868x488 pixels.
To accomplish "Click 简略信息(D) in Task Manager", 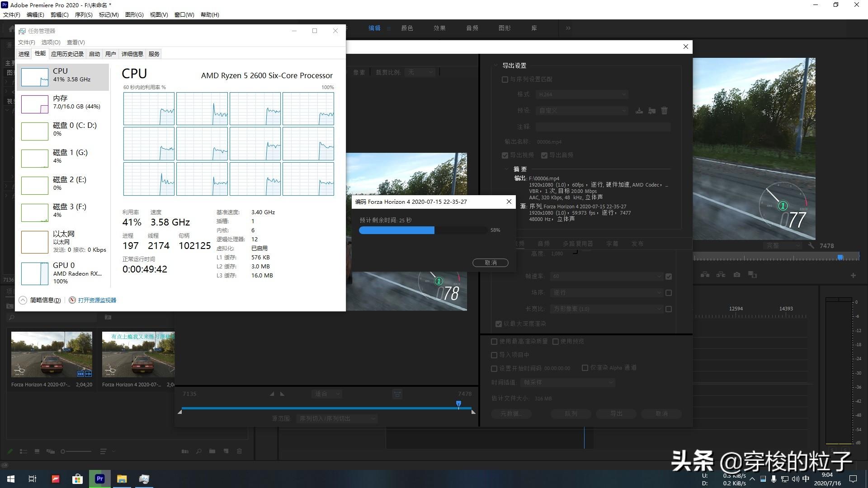I will (40, 300).
